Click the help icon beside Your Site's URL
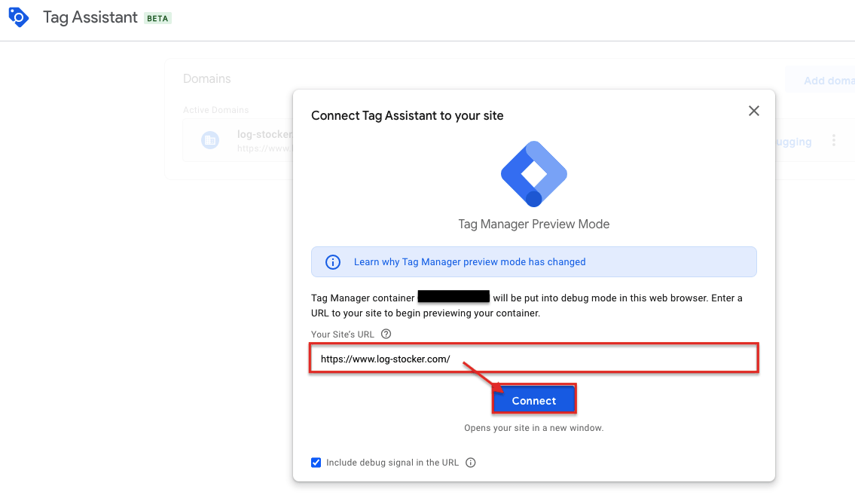 (386, 334)
